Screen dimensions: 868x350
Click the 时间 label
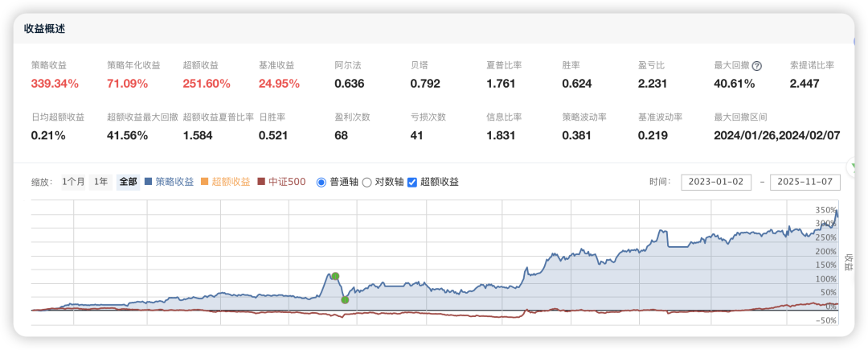(660, 182)
